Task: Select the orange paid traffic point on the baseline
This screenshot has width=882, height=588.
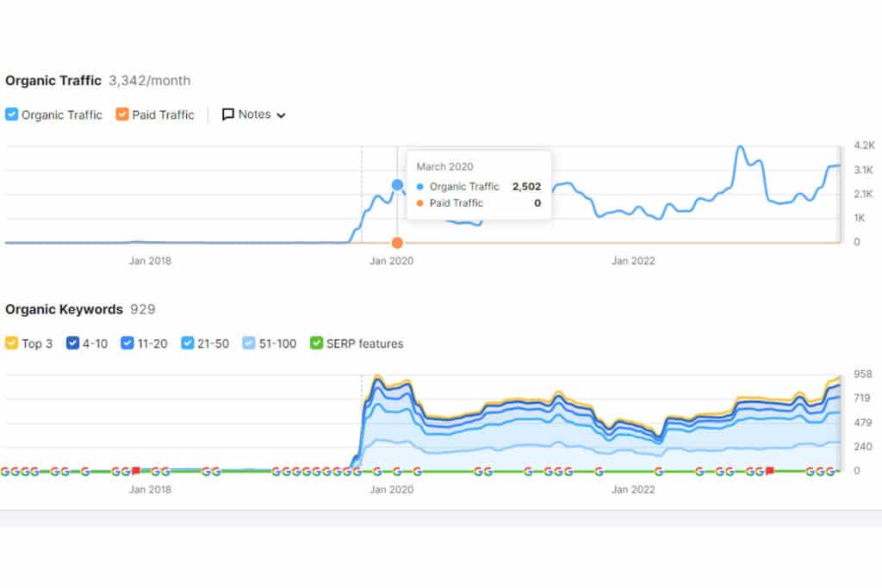Action: tap(397, 243)
